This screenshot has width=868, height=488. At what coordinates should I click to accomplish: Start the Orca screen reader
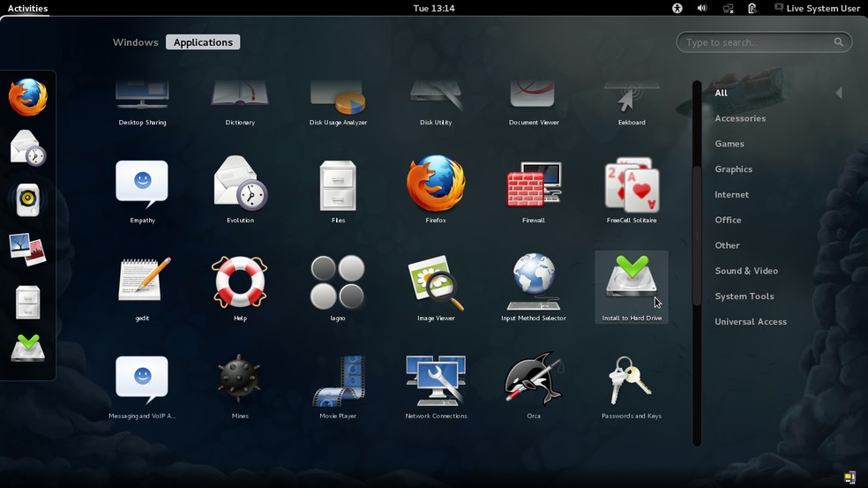(534, 381)
